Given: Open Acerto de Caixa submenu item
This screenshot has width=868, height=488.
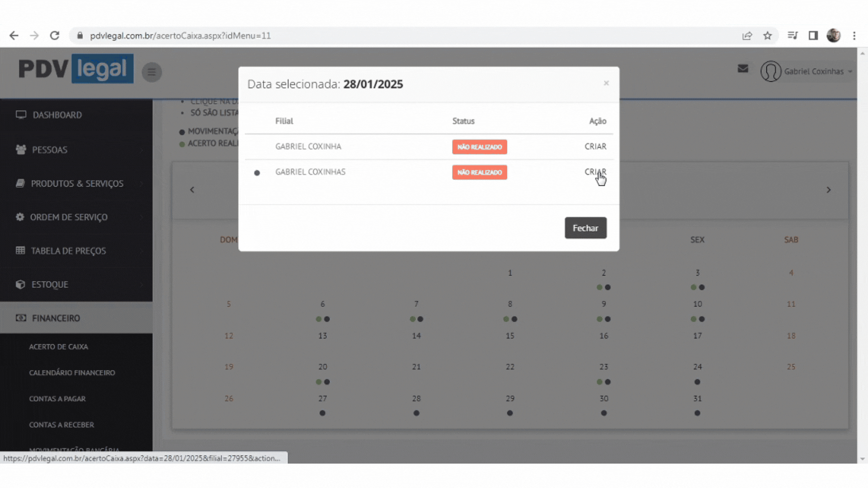Looking at the screenshot, I should pyautogui.click(x=58, y=347).
